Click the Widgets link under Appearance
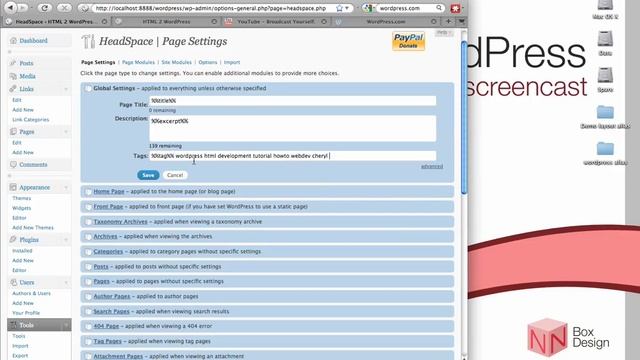This screenshot has height=360, width=640. pos(22,208)
